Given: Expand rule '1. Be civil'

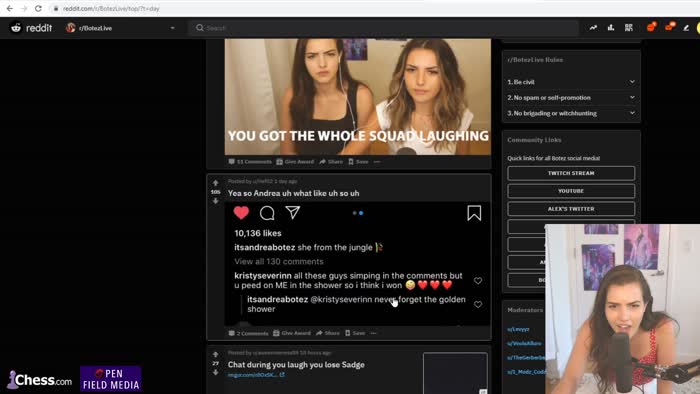Looking at the screenshot, I should pos(571,82).
